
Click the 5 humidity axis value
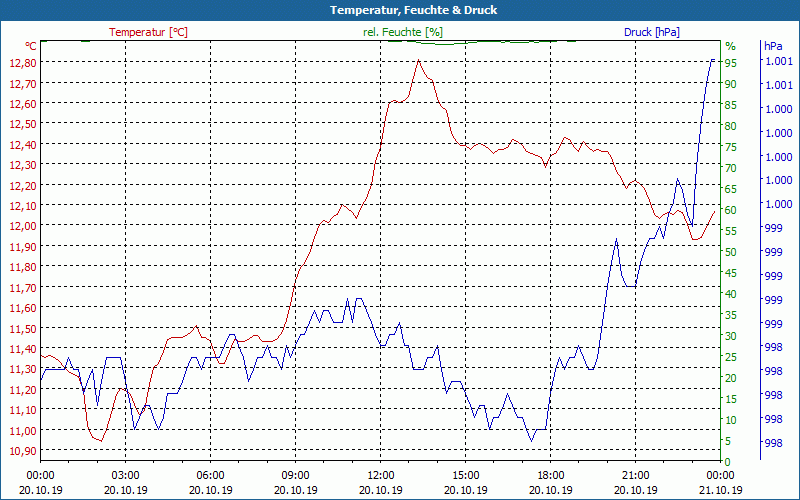[x=728, y=441]
